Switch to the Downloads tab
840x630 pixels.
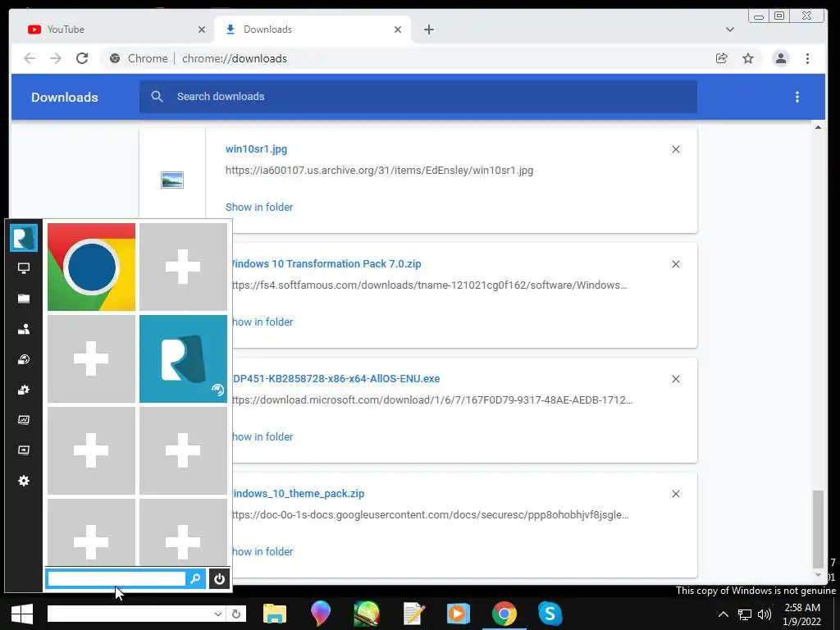(313, 30)
